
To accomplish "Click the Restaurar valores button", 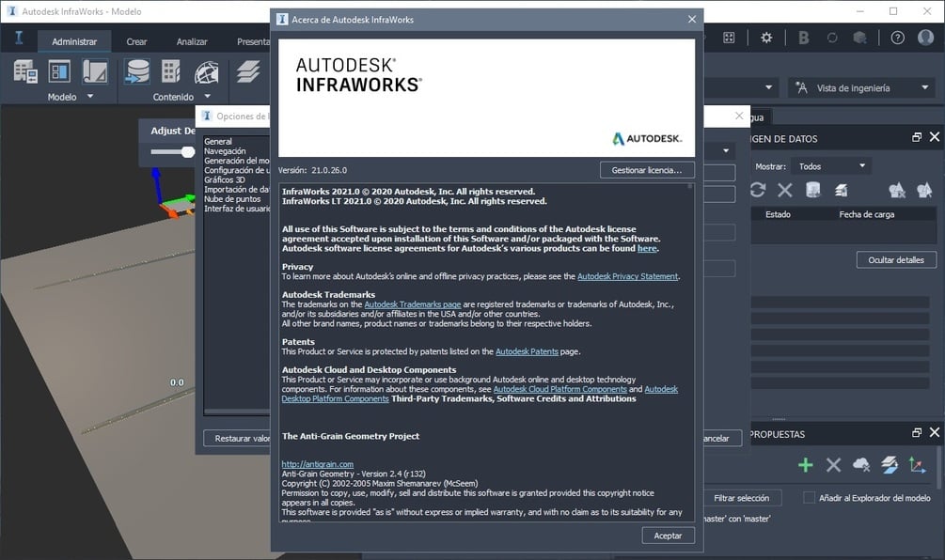I will tap(238, 438).
